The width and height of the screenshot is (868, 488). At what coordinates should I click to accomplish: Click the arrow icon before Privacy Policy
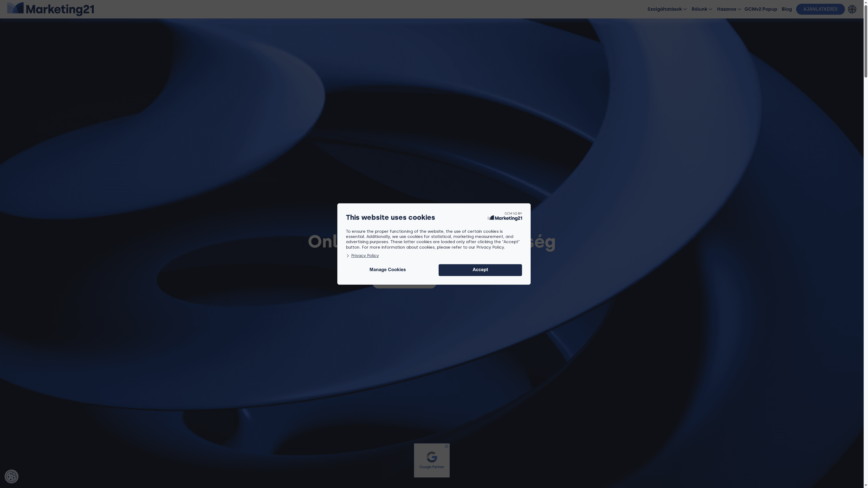(x=348, y=256)
